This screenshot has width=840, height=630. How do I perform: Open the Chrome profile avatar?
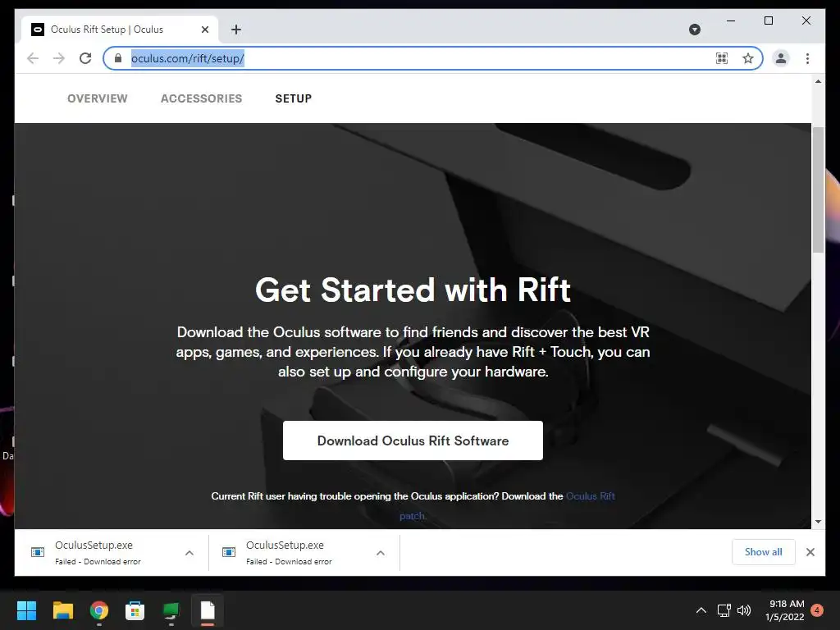(781, 58)
